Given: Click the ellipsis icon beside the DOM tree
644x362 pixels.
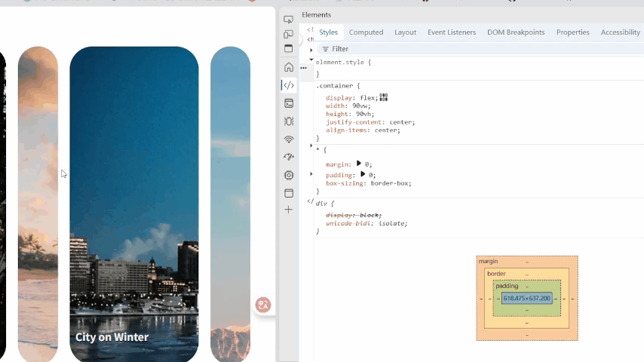Looking at the screenshot, I should [303, 68].
